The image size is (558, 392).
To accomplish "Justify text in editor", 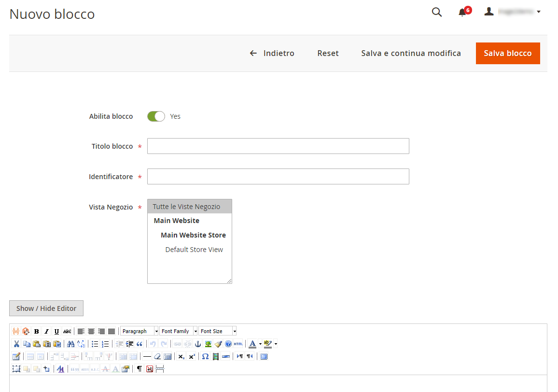I will pyautogui.click(x=112, y=332).
